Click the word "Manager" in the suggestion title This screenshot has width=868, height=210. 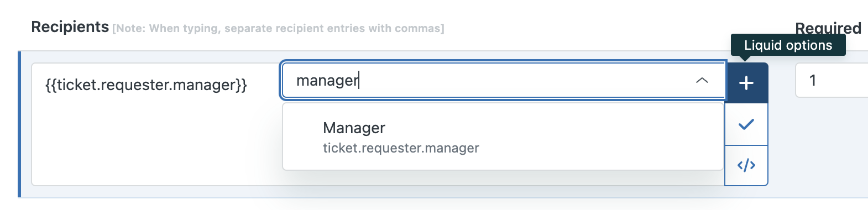click(354, 128)
